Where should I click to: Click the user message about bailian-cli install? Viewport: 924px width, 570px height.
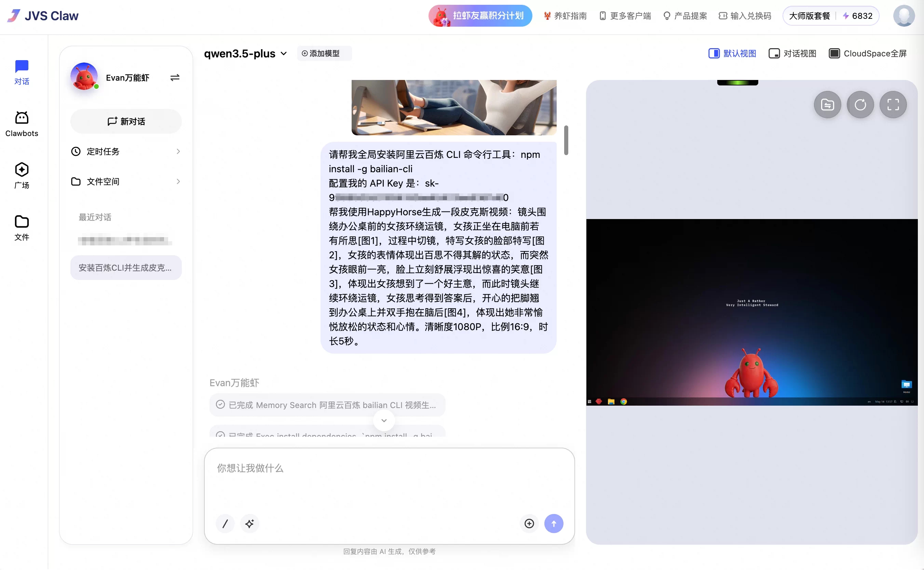pyautogui.click(x=438, y=248)
